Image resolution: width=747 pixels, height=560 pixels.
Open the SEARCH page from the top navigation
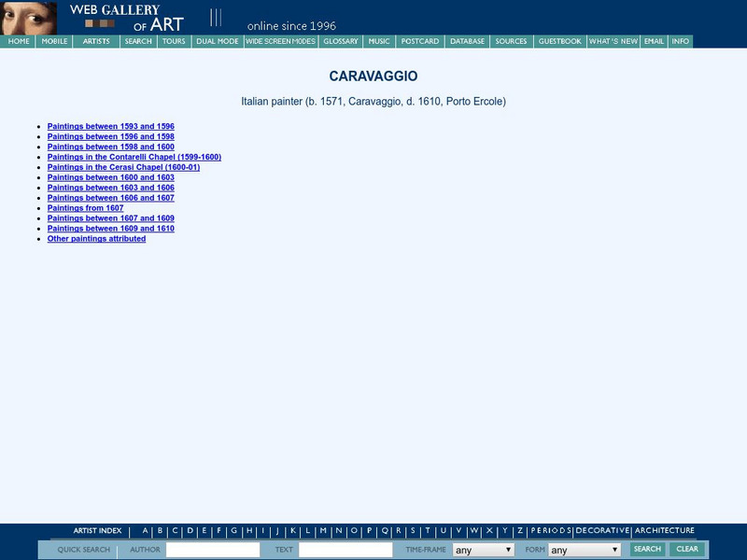[138, 41]
